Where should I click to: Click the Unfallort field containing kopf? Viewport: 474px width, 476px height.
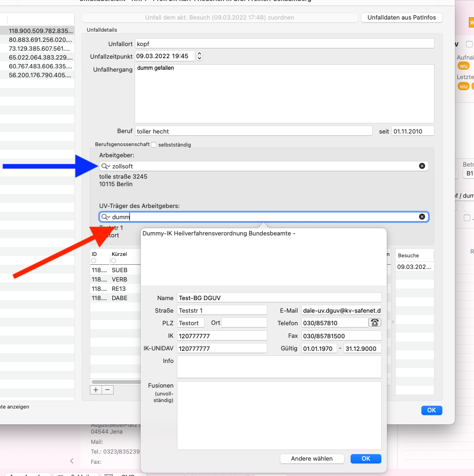pos(284,44)
